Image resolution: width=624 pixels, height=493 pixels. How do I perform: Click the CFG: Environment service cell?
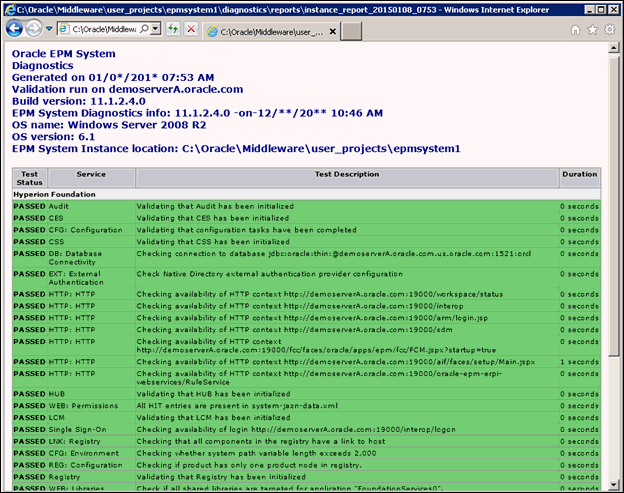point(91,453)
